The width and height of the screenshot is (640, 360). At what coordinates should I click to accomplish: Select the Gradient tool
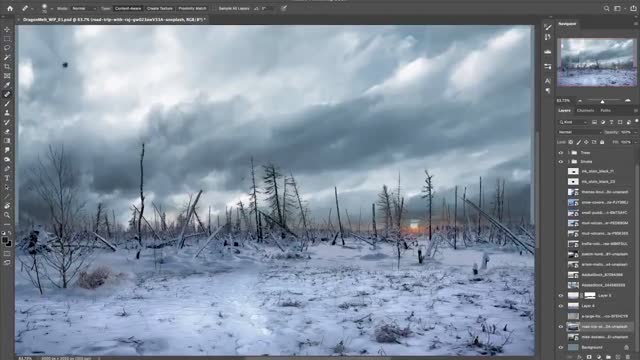(x=7, y=141)
